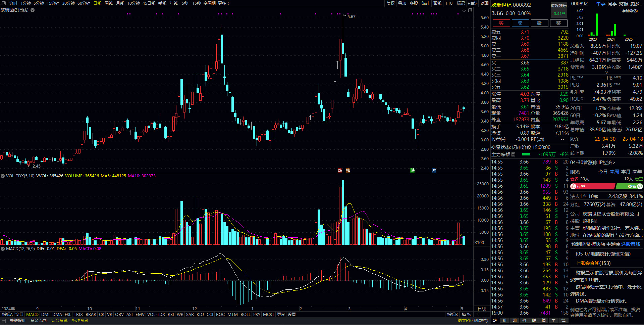Viewport: 644px width, 325px height.
Task: Select the 月线 monthly period tab
Action: pyautogui.click(x=120, y=3)
